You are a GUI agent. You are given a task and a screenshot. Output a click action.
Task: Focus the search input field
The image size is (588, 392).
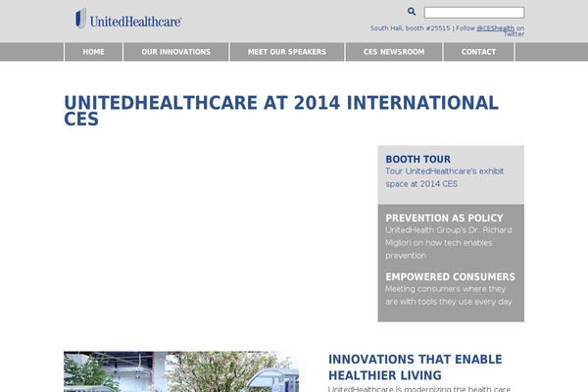pyautogui.click(x=474, y=13)
